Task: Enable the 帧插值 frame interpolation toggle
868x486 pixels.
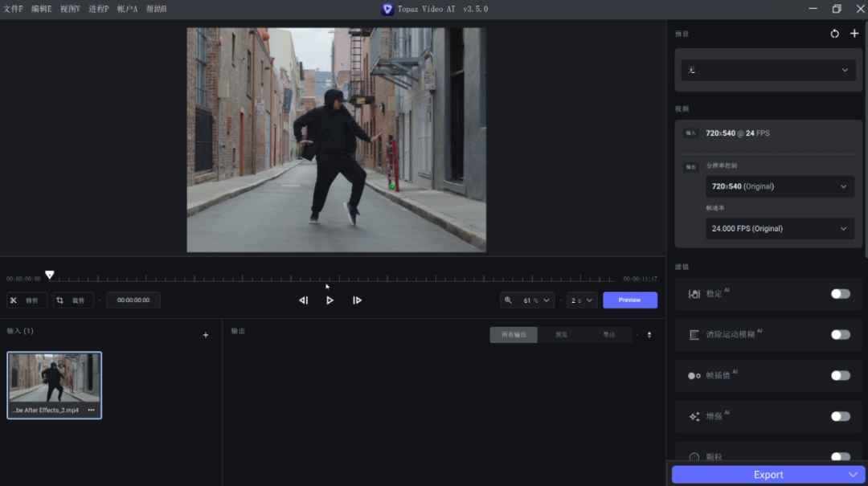Action: click(x=840, y=375)
